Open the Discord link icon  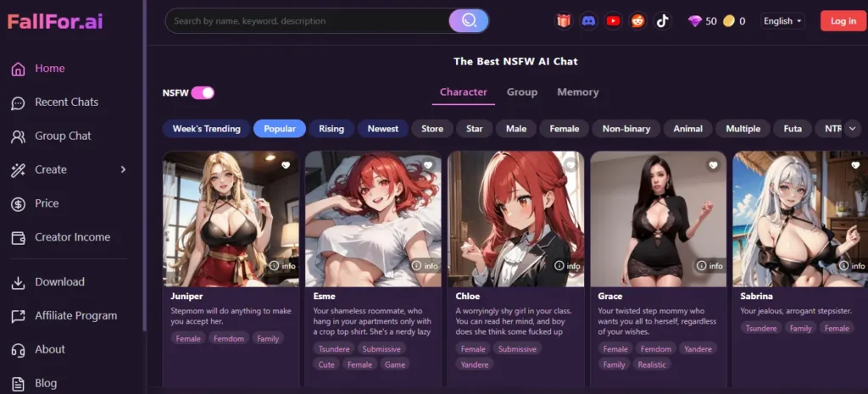(588, 21)
